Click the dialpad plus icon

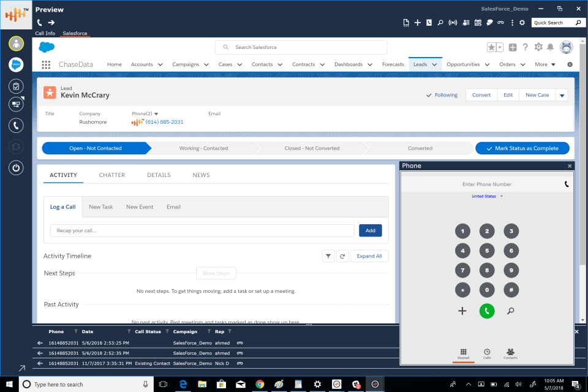462,311
